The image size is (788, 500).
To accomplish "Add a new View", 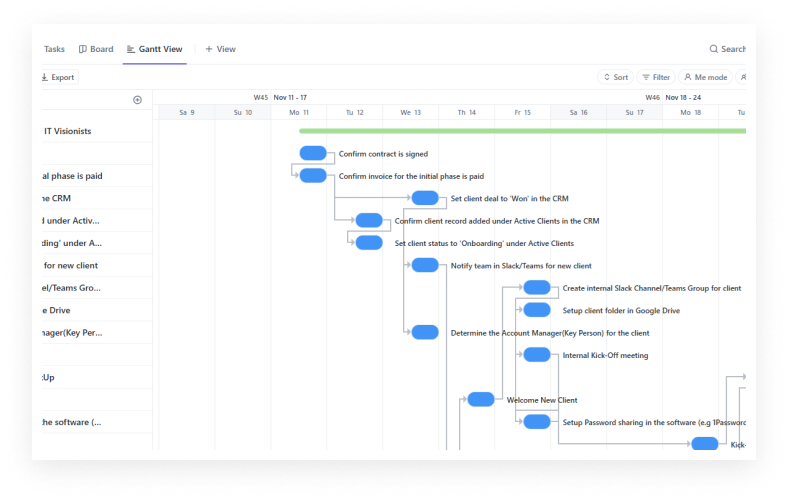I will tap(221, 49).
